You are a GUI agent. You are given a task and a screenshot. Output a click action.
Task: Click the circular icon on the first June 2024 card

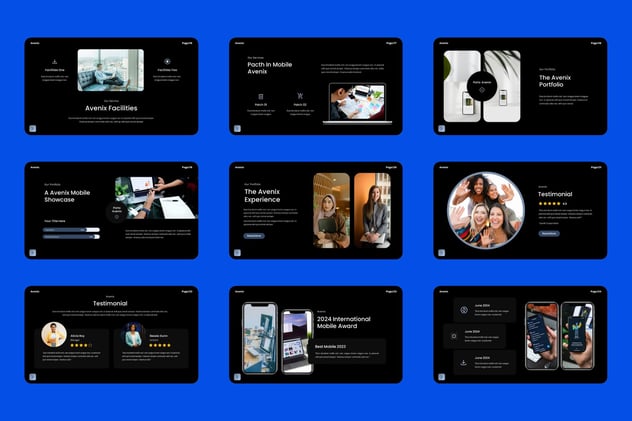[x=464, y=310]
